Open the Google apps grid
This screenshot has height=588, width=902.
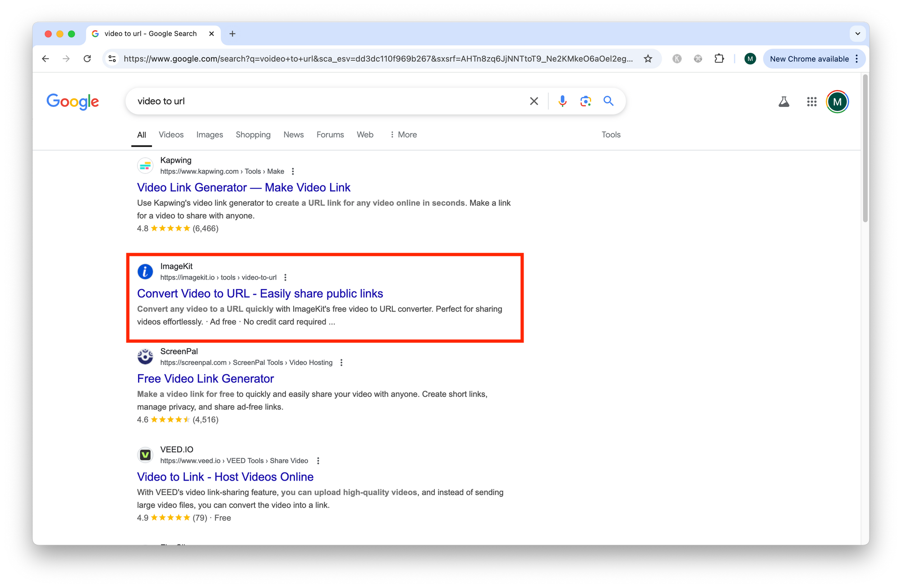[x=812, y=102]
